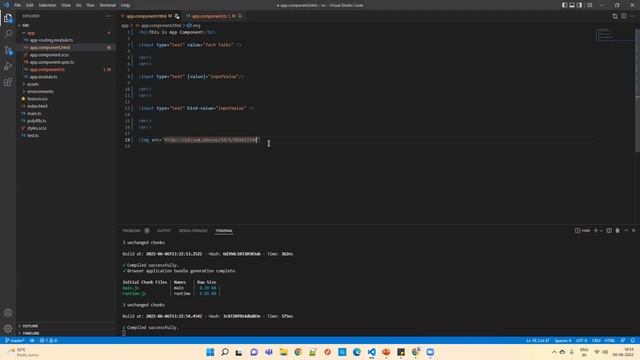Change indentation via Spaces: 4 status item
The height and width of the screenshot is (360, 640).
tap(563, 340)
